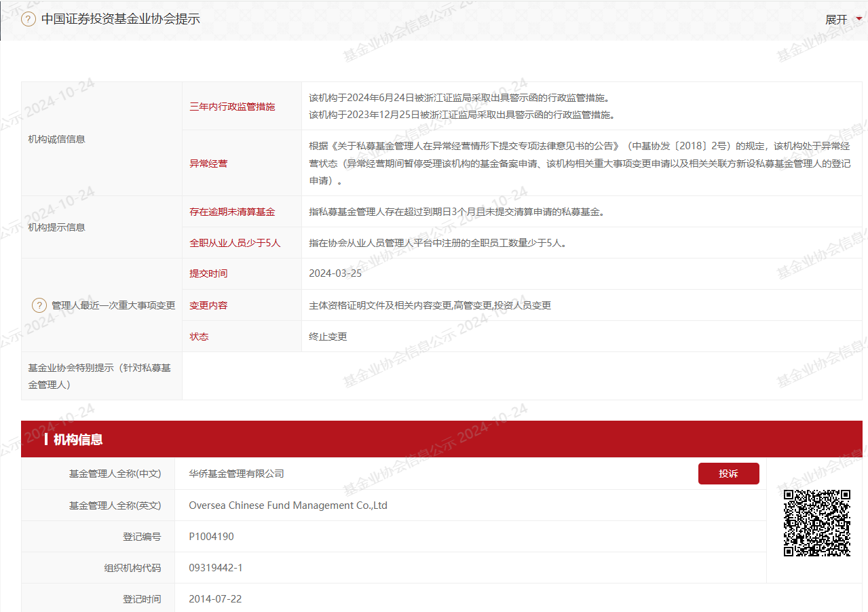The height and width of the screenshot is (612, 868).
Task: Click the English name Oversea Chinese Fund Management
Action: pos(288,505)
